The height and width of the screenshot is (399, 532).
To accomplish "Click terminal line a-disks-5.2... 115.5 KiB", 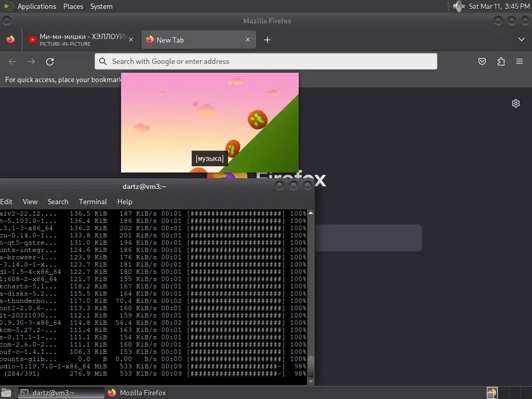I will [x=153, y=294].
